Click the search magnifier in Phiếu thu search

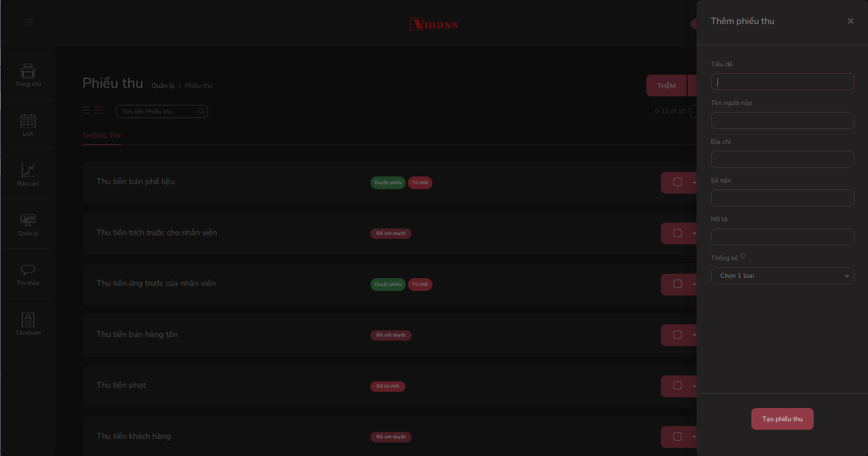pyautogui.click(x=201, y=111)
